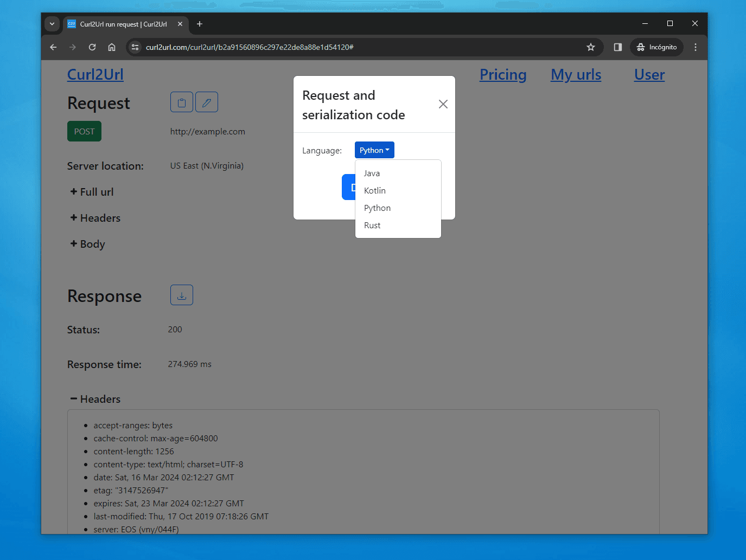Screen dimensions: 746x560
Task: Click the content-type: text/html header row
Action: click(x=168, y=465)
